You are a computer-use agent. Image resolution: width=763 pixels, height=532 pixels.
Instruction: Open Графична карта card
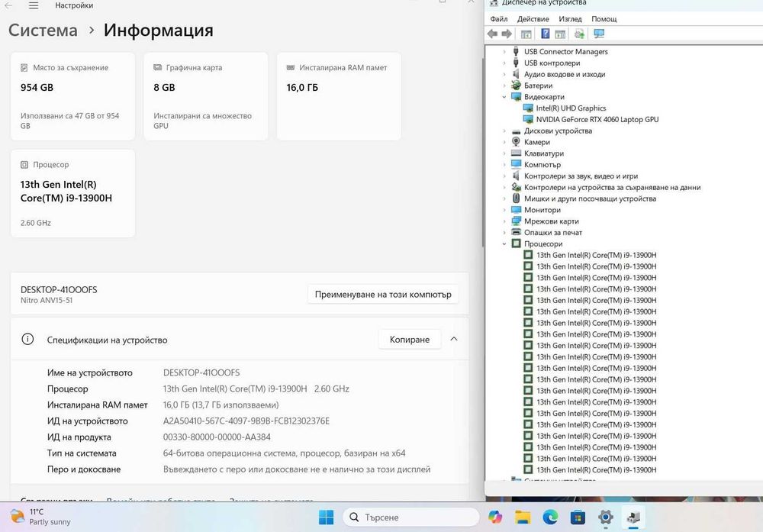[206, 96]
